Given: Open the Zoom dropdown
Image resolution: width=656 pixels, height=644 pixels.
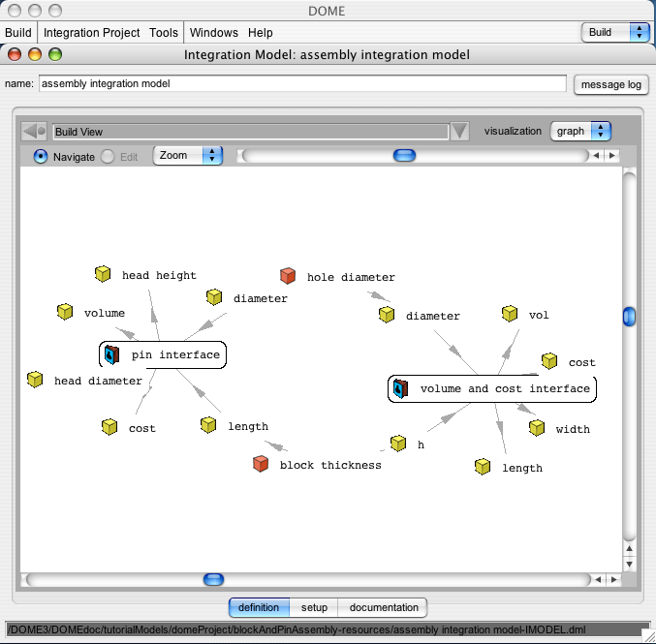Looking at the screenshot, I should coord(188,156).
